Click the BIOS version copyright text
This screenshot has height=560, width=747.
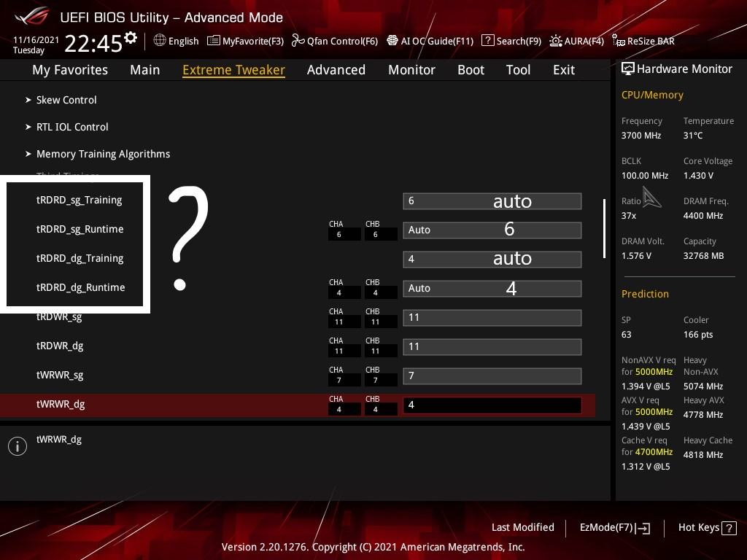coord(373,547)
